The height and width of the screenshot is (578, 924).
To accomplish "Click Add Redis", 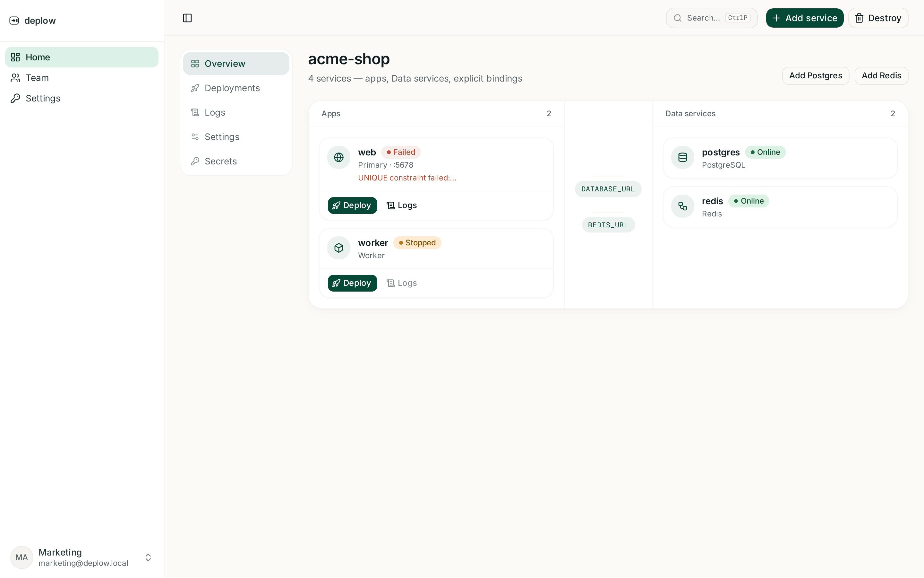I will (x=881, y=76).
